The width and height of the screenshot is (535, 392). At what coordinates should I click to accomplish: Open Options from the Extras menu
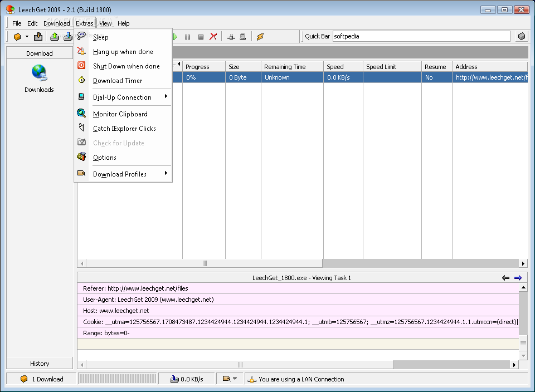pos(123,157)
